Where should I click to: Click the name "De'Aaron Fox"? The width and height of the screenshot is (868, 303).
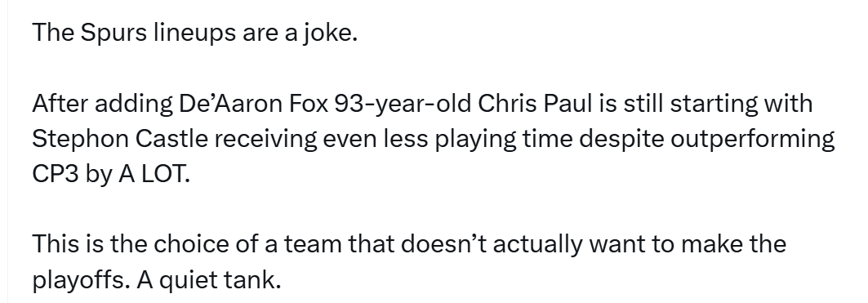(x=253, y=104)
